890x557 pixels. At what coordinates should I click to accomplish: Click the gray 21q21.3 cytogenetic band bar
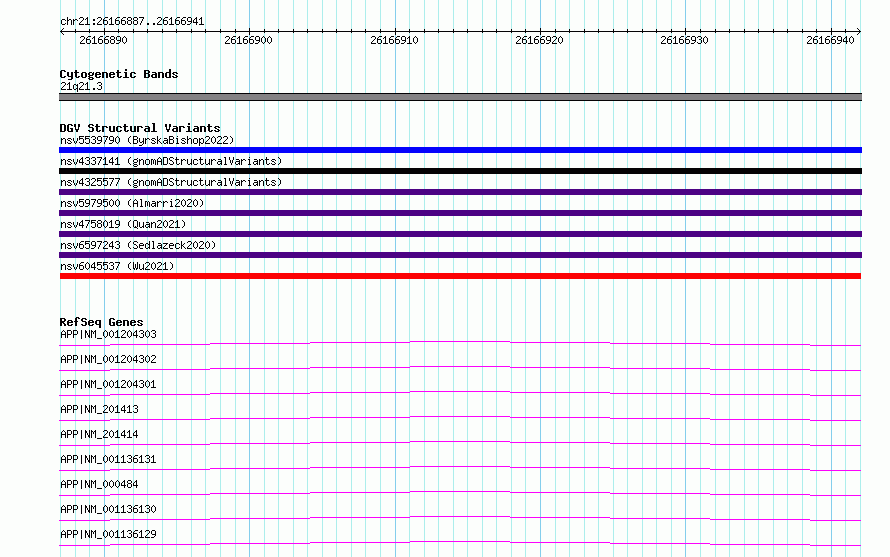point(460,97)
